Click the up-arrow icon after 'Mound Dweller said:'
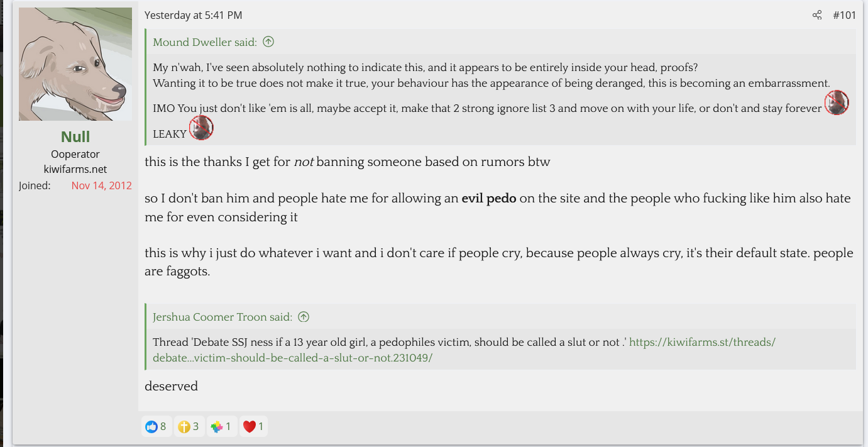This screenshot has height=447, width=868. click(268, 42)
